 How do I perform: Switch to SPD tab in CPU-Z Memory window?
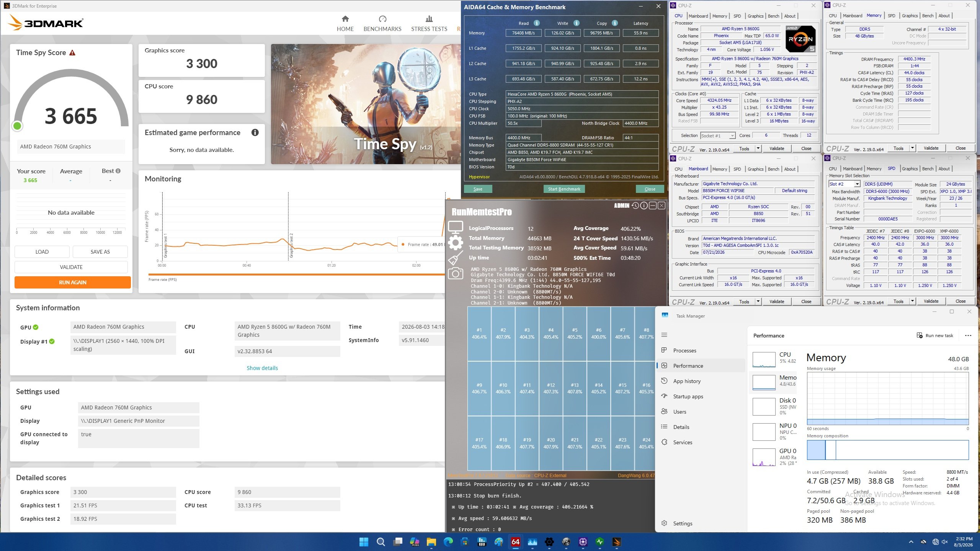(891, 16)
